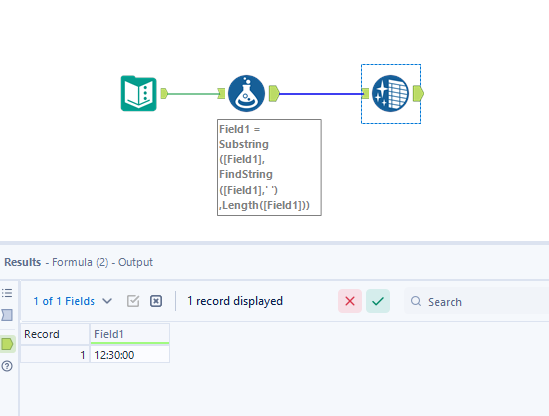Image resolution: width=549 pixels, height=416 pixels.
Task: Click the Formula tool output anchor
Action: (274, 93)
